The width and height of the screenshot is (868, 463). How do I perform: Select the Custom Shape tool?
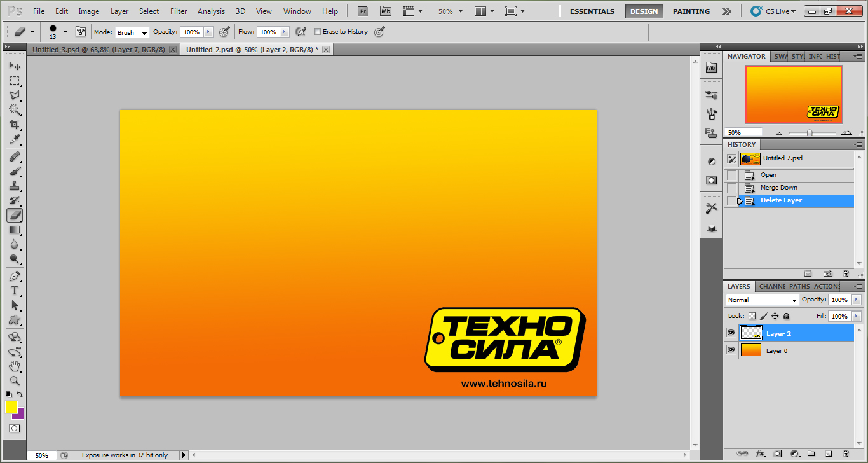pyautogui.click(x=14, y=320)
